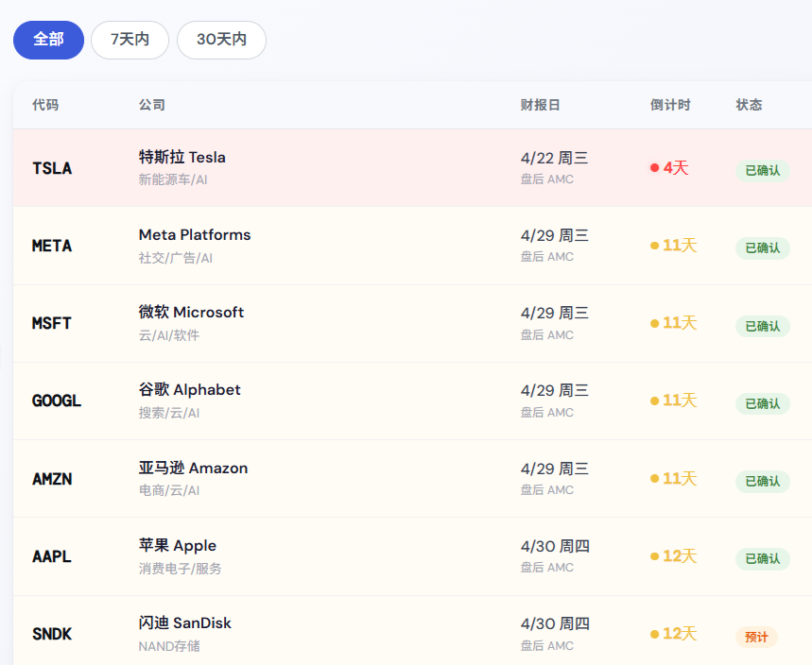Click the 已确认 badge for Tesla
The height and width of the screenshot is (665, 812).
tap(762, 171)
